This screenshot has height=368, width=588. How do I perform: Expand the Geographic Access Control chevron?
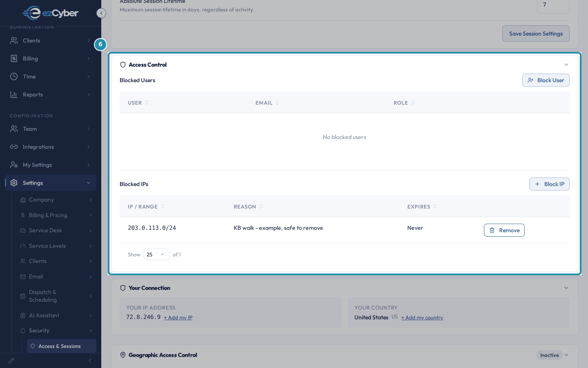pyautogui.click(x=566, y=355)
